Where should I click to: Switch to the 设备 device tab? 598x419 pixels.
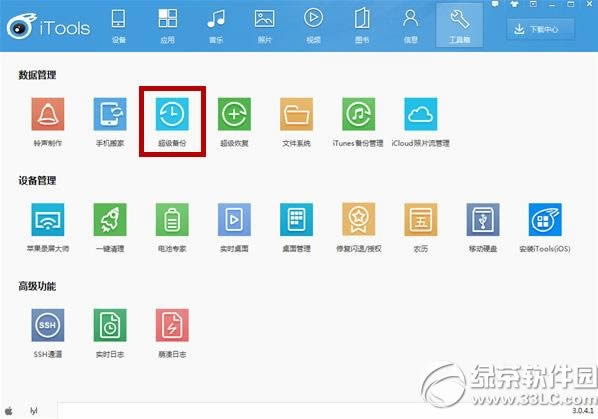tap(119, 25)
